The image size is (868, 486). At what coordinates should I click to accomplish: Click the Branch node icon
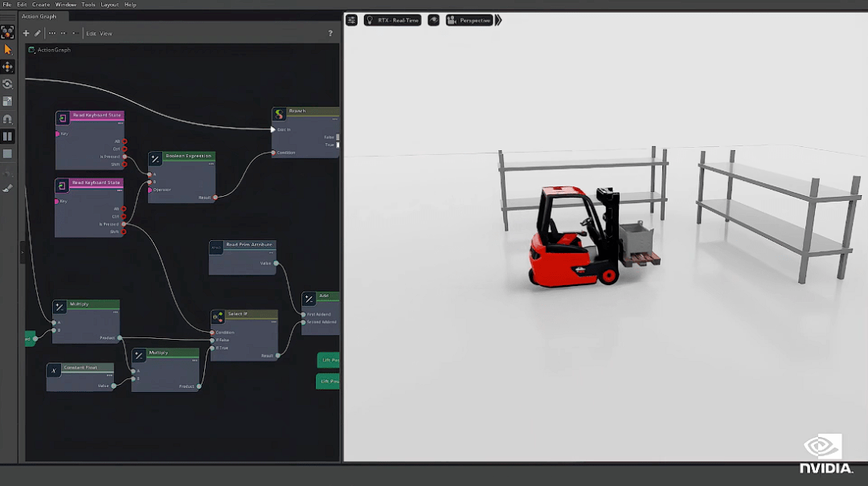tap(279, 114)
